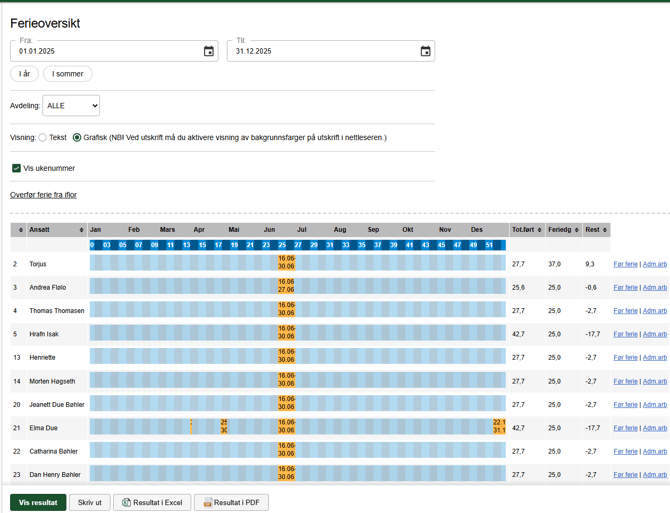670x513 pixels.
Task: Click the I sommer quick filter
Action: pos(68,74)
